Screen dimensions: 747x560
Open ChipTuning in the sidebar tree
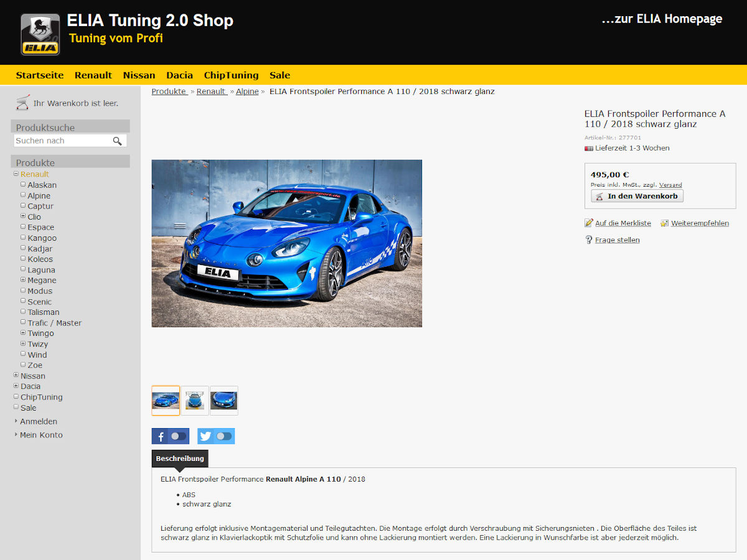click(x=42, y=397)
